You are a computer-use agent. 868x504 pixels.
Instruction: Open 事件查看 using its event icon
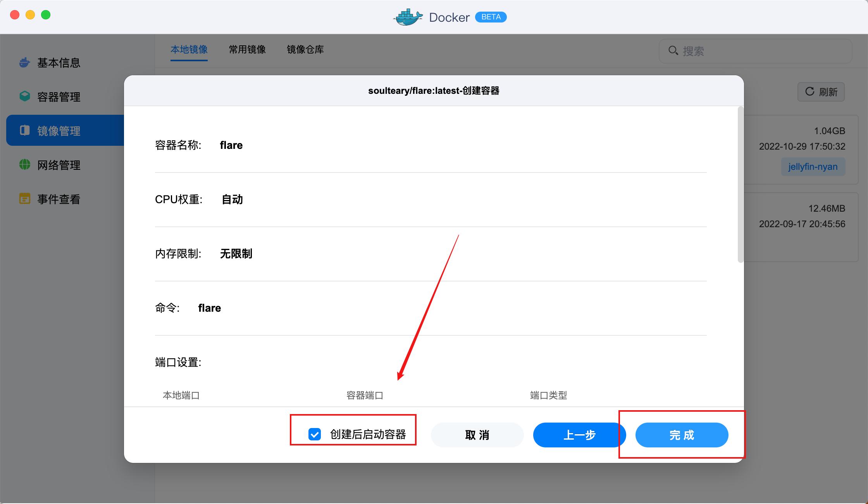click(24, 199)
